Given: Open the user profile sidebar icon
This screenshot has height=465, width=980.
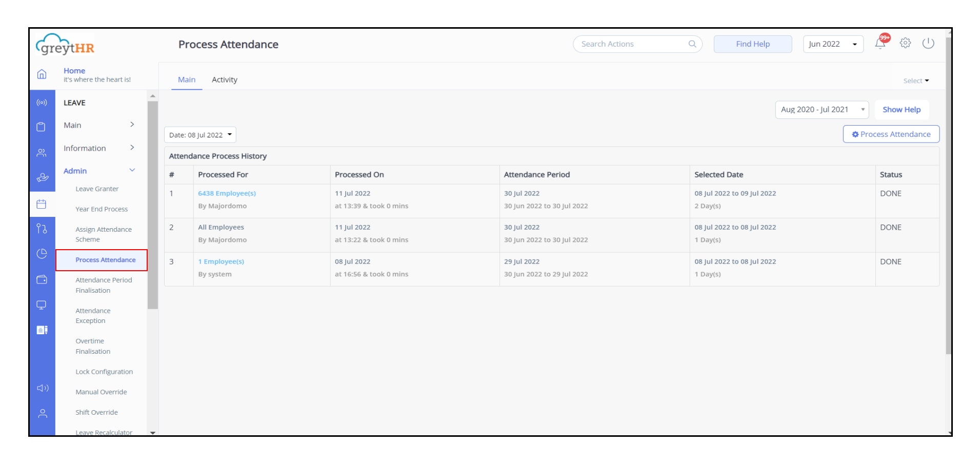Looking at the screenshot, I should 43,413.
